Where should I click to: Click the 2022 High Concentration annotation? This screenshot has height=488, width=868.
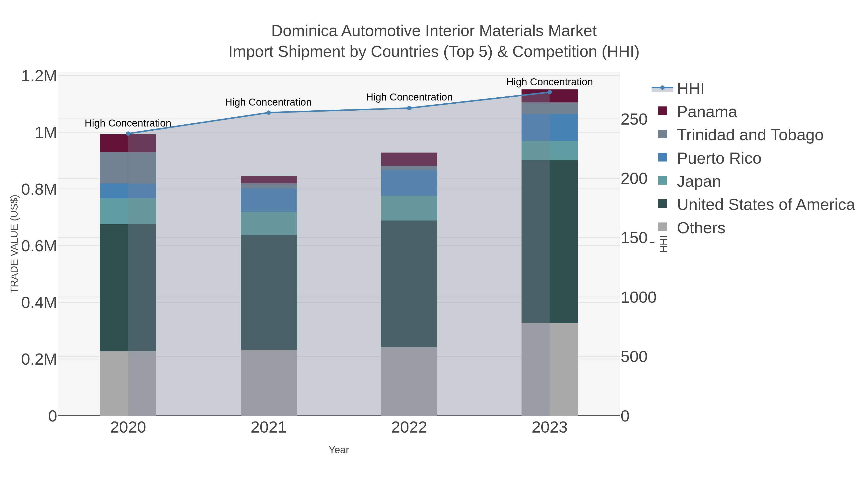(x=409, y=97)
